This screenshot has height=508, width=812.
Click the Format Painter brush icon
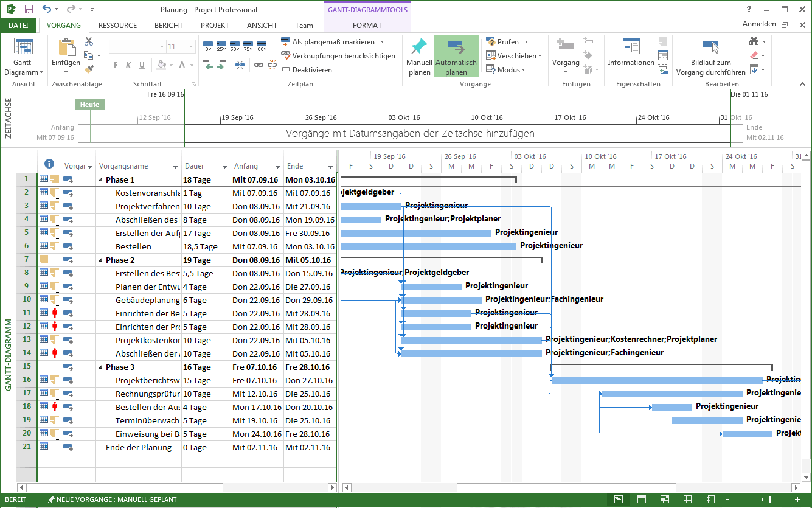[89, 69]
